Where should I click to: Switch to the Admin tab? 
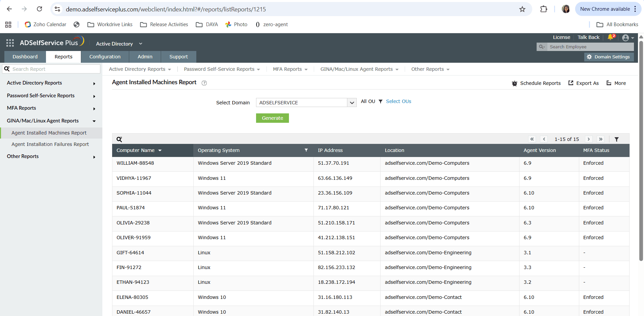pyautogui.click(x=145, y=57)
